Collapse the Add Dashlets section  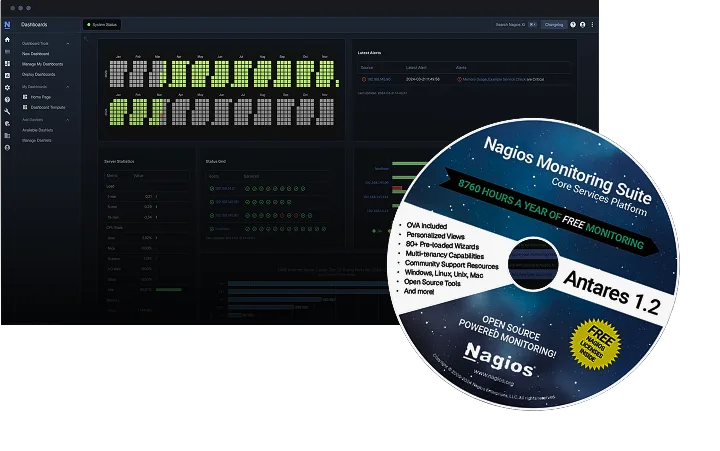68,120
